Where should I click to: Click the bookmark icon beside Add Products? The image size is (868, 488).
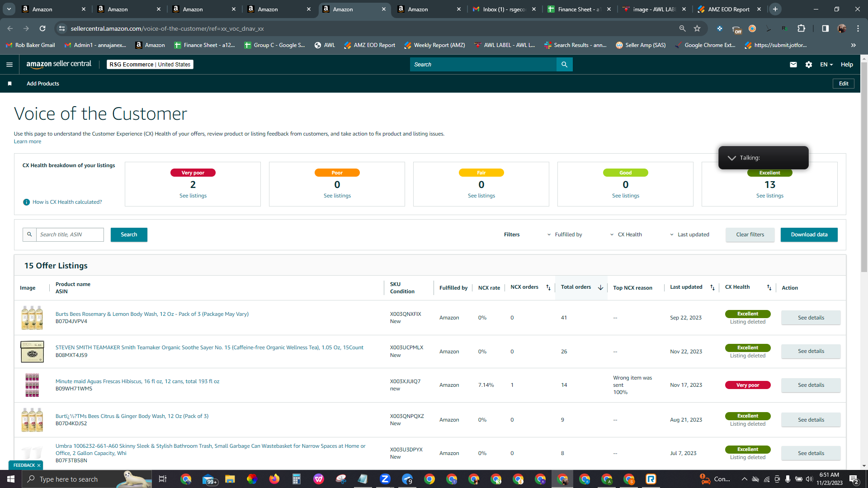[9, 84]
